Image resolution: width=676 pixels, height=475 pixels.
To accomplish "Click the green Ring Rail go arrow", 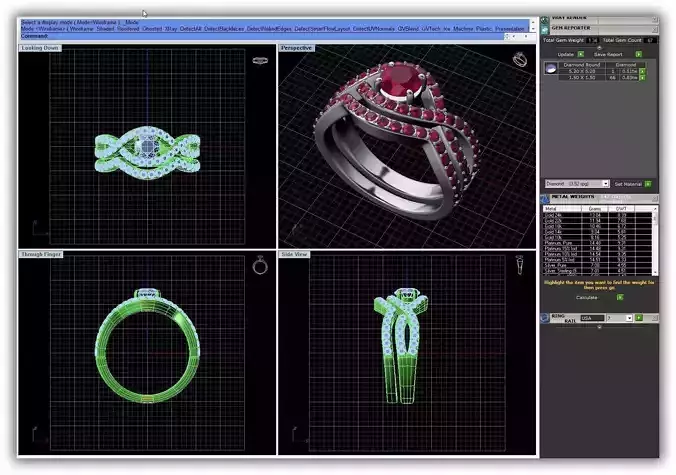I will (639, 318).
